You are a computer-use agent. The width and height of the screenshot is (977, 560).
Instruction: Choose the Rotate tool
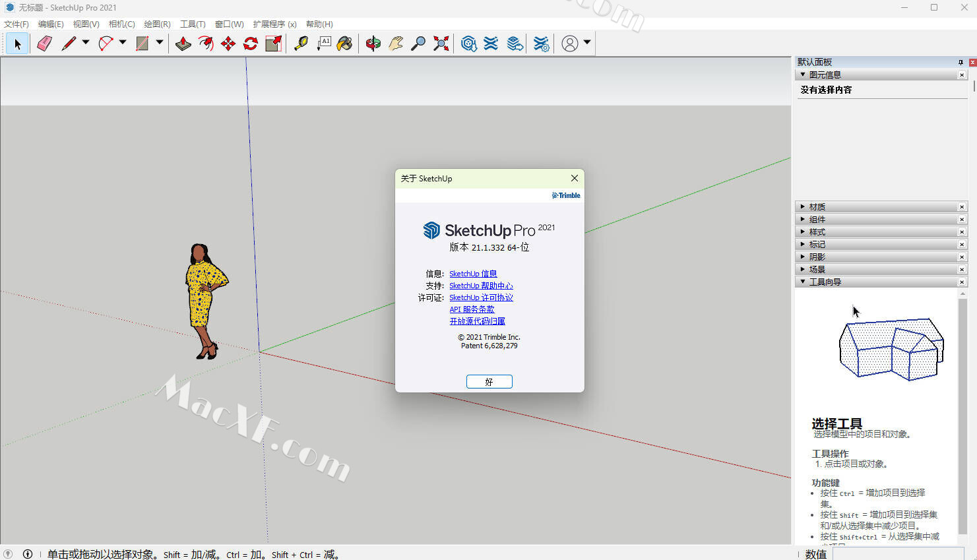251,44
